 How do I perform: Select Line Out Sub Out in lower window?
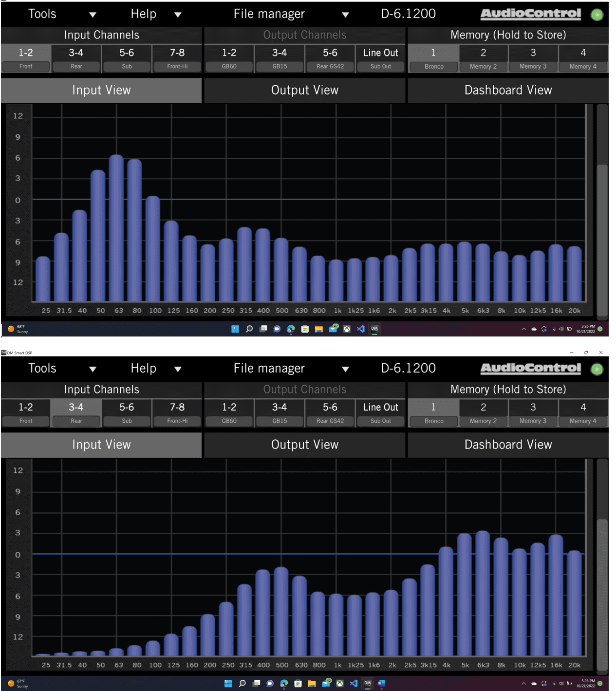[381, 413]
